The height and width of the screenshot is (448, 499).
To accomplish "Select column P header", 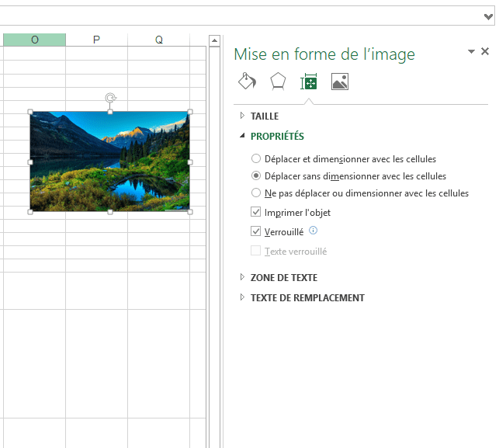I will [x=96, y=40].
